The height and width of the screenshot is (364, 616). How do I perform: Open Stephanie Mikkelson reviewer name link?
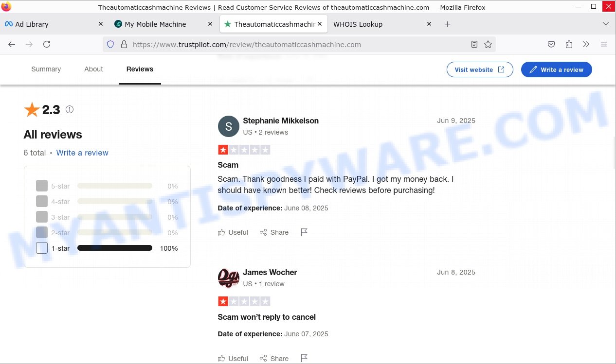pos(281,121)
